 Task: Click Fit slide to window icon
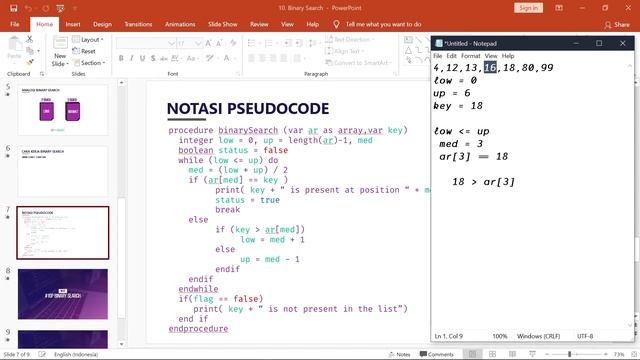(x=634, y=354)
